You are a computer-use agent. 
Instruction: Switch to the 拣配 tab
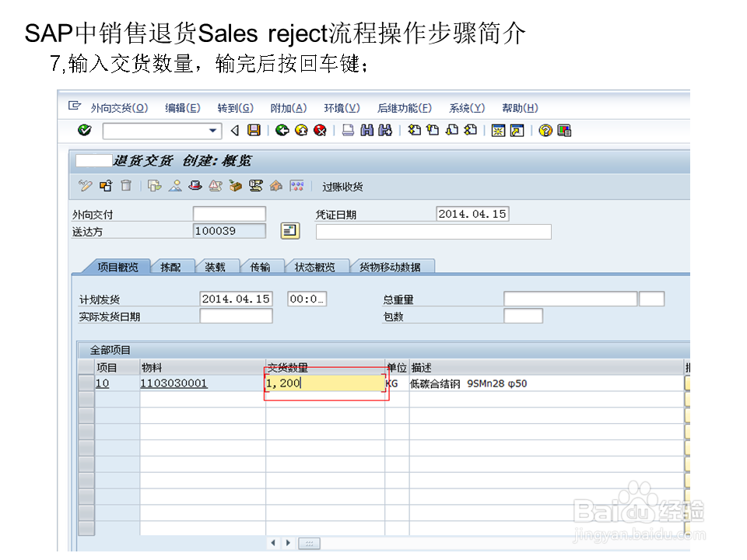170,267
